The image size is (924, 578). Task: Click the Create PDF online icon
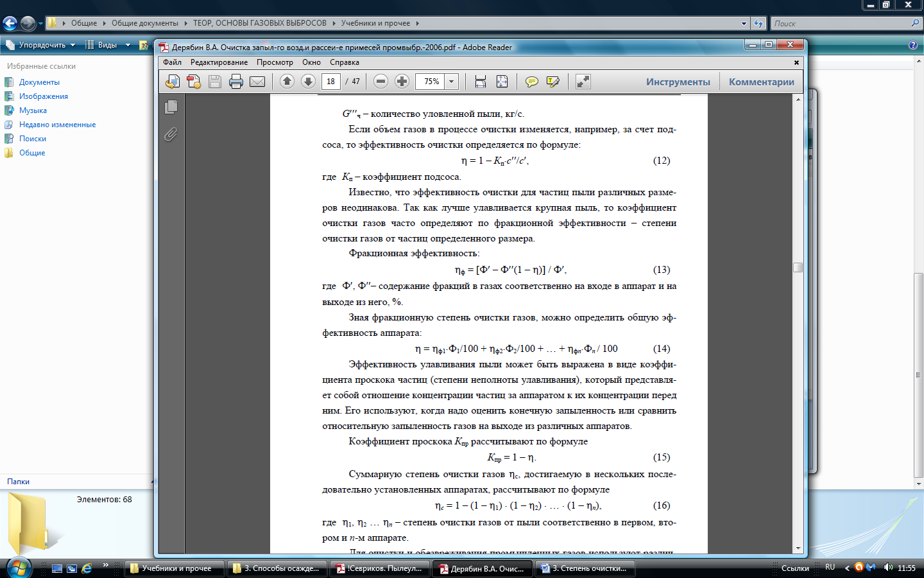pyautogui.click(x=194, y=82)
